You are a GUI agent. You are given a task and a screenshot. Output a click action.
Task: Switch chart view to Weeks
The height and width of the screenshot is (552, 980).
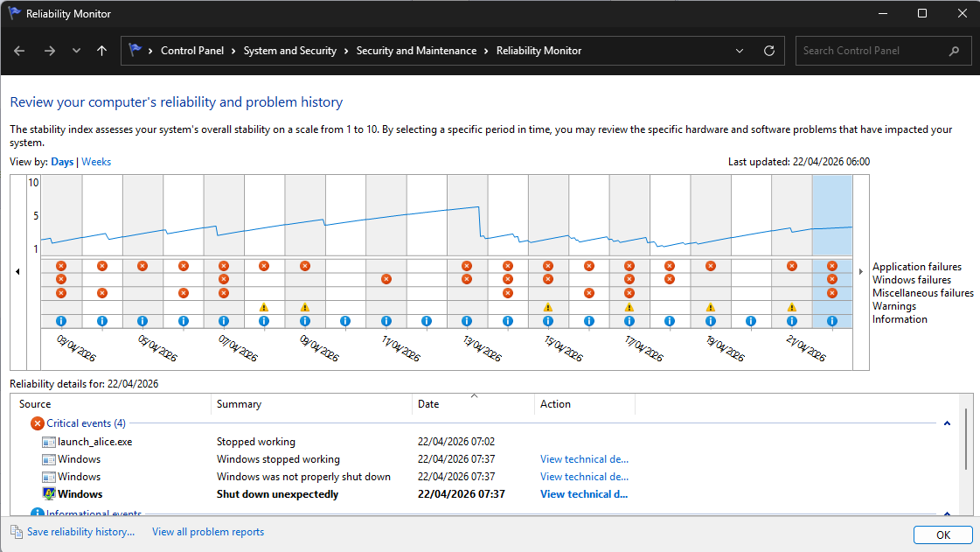point(96,161)
